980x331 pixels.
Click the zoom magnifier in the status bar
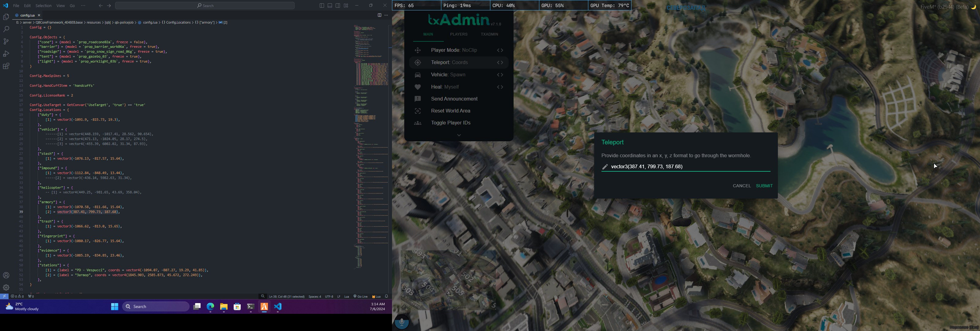(x=263, y=296)
